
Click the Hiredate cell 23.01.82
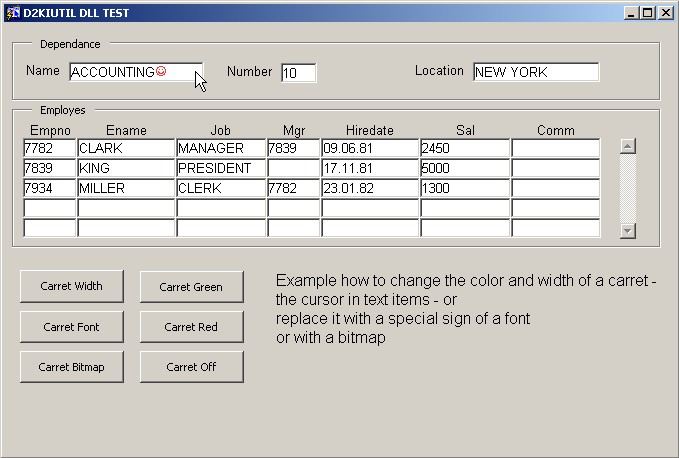370,188
